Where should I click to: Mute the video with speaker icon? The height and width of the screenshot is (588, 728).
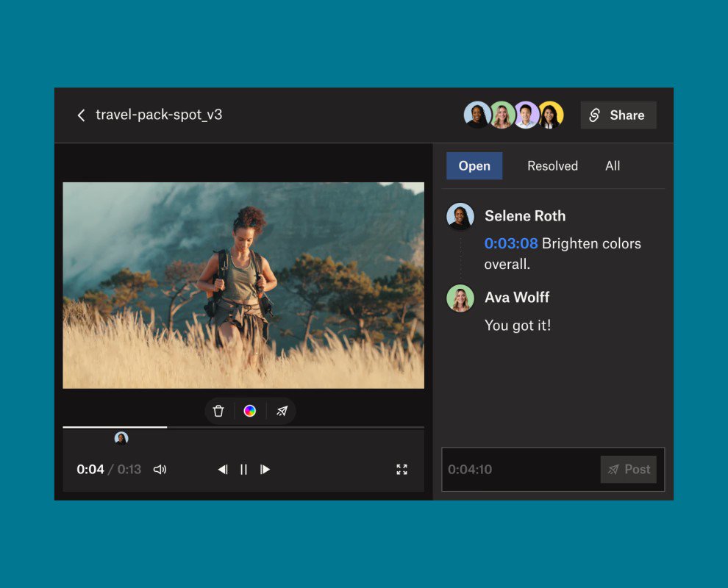point(160,469)
